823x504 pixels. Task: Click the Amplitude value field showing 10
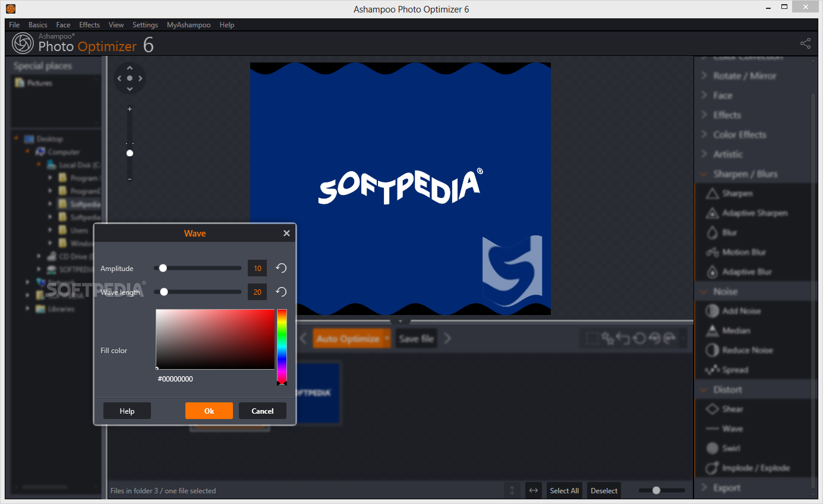(x=257, y=268)
